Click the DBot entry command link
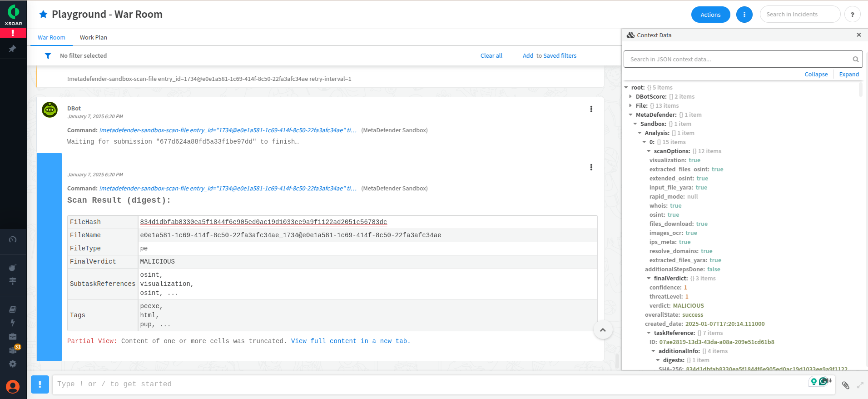Image resolution: width=868 pixels, height=399 pixels. tap(228, 130)
